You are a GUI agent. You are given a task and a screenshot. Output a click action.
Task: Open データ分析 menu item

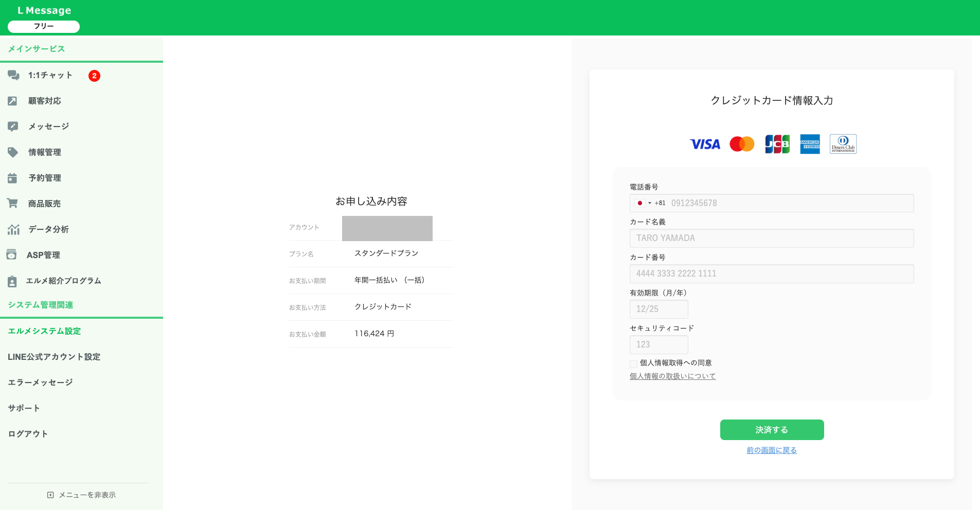49,229
